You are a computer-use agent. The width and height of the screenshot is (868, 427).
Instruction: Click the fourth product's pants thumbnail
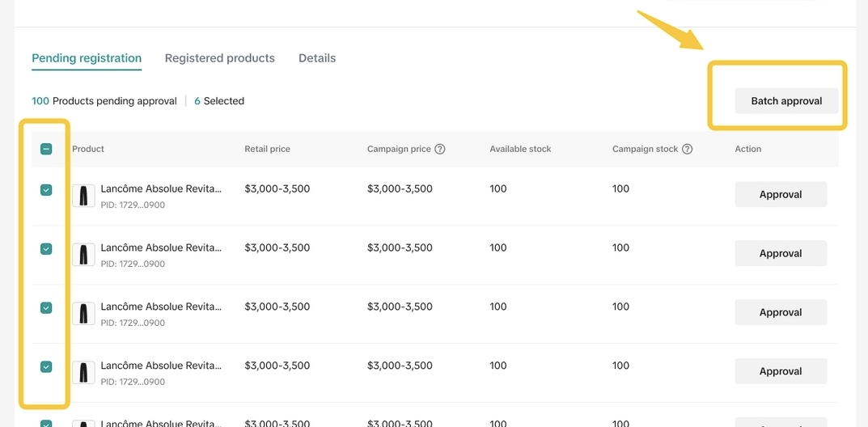[83, 373]
